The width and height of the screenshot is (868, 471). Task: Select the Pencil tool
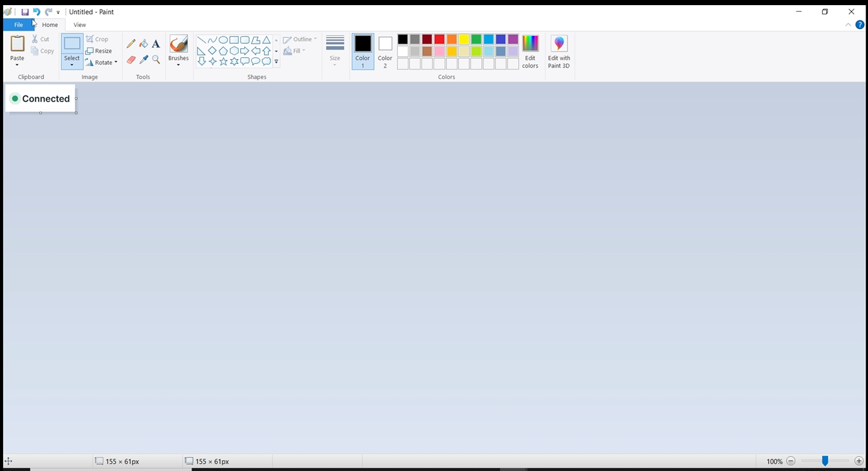(x=131, y=44)
